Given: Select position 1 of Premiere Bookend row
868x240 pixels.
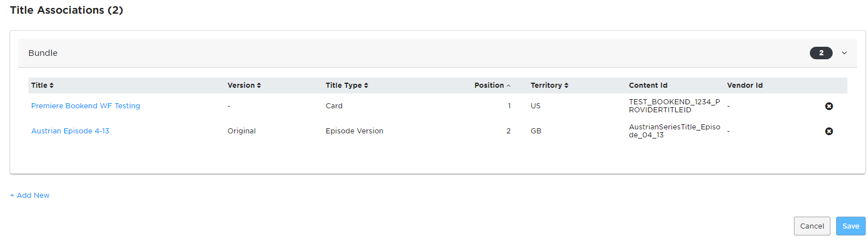Looking at the screenshot, I should click(509, 106).
